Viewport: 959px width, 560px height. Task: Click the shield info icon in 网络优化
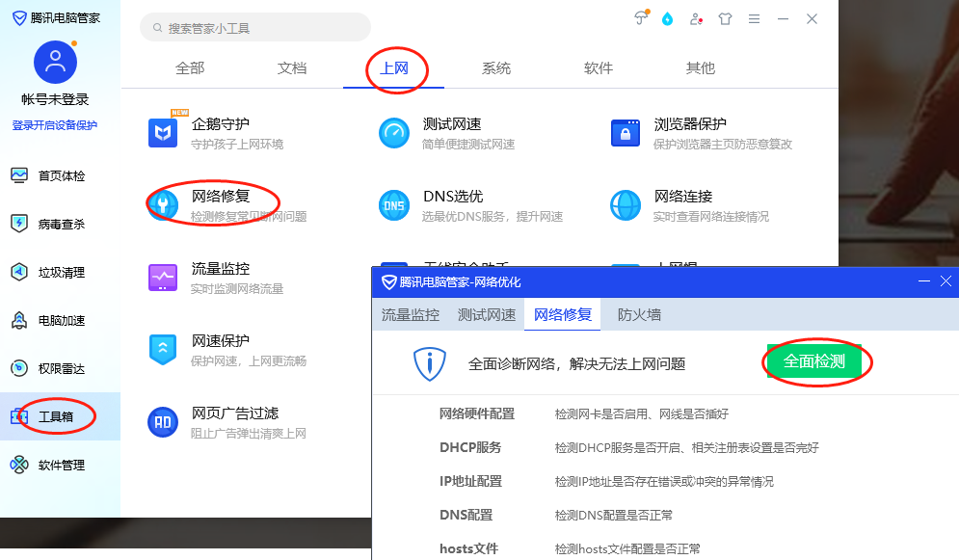click(429, 363)
